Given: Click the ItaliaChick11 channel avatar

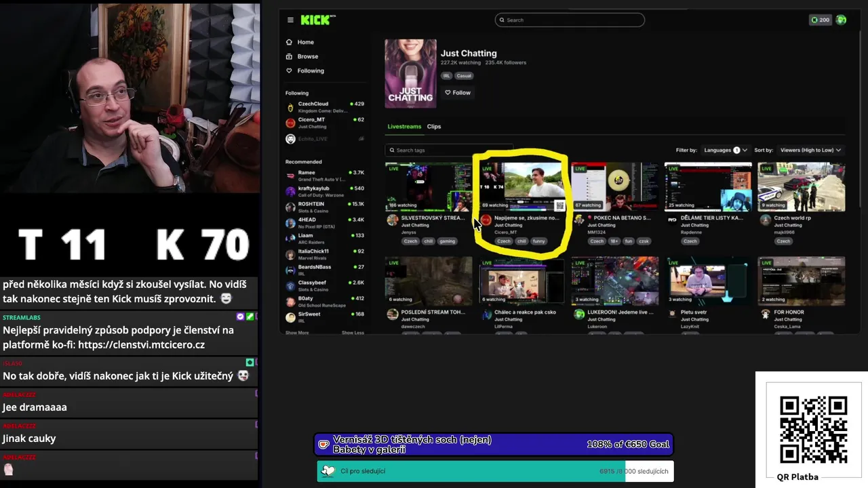Looking at the screenshot, I should coord(290,254).
